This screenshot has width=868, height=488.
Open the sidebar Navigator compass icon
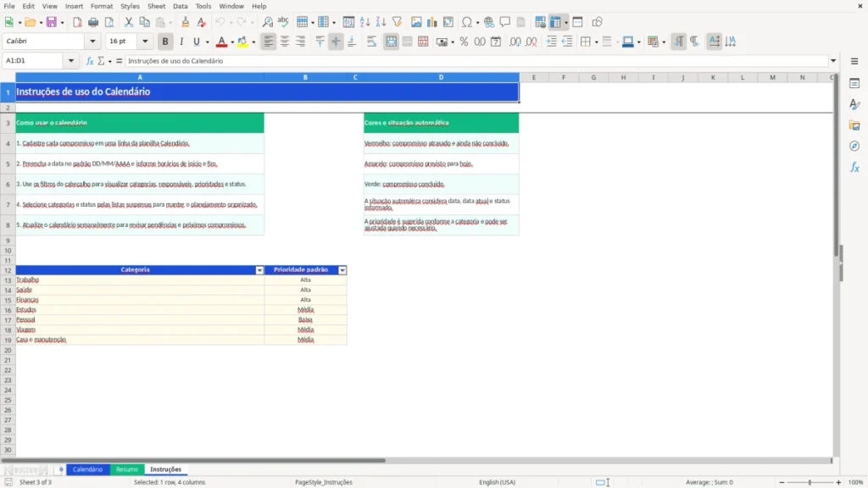point(854,146)
